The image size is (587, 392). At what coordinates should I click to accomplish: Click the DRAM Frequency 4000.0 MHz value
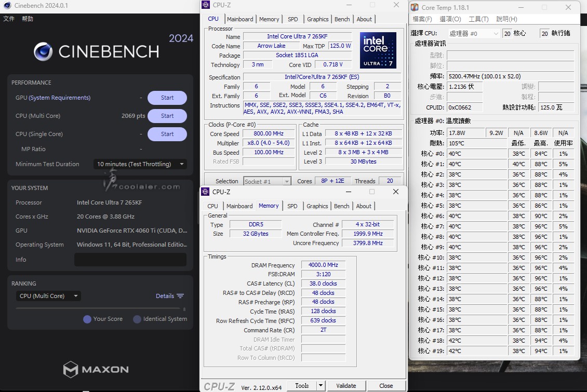323,265
